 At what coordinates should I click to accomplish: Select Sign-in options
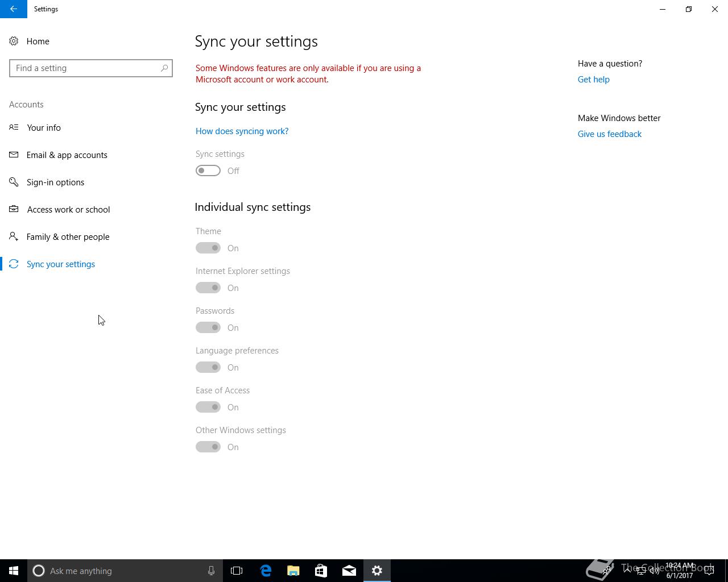[91, 182]
